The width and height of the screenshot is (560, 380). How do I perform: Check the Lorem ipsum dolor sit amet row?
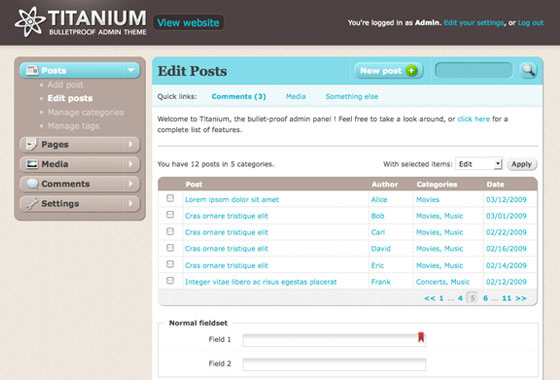point(170,198)
